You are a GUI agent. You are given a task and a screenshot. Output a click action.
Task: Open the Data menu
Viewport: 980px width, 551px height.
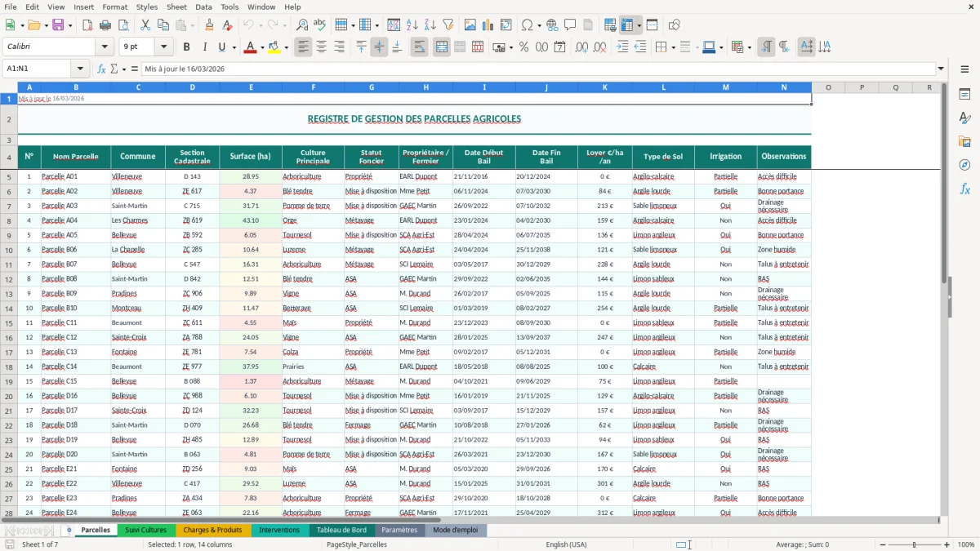coord(203,7)
